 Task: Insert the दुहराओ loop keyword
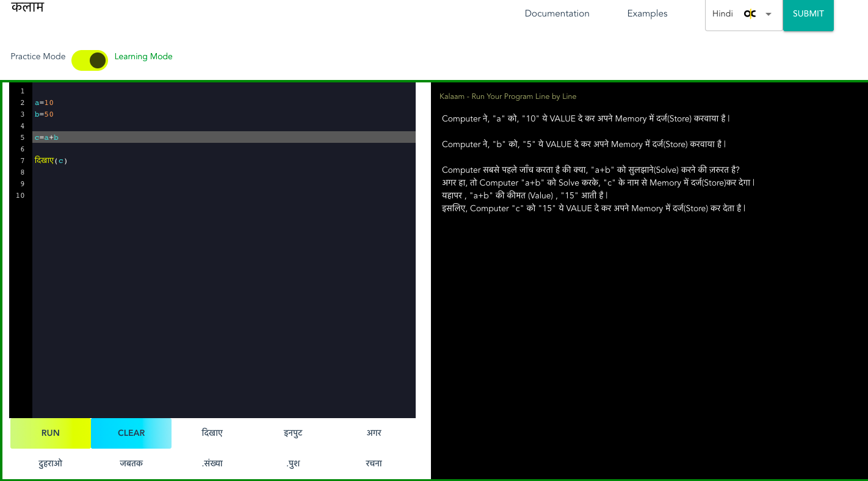coord(50,463)
